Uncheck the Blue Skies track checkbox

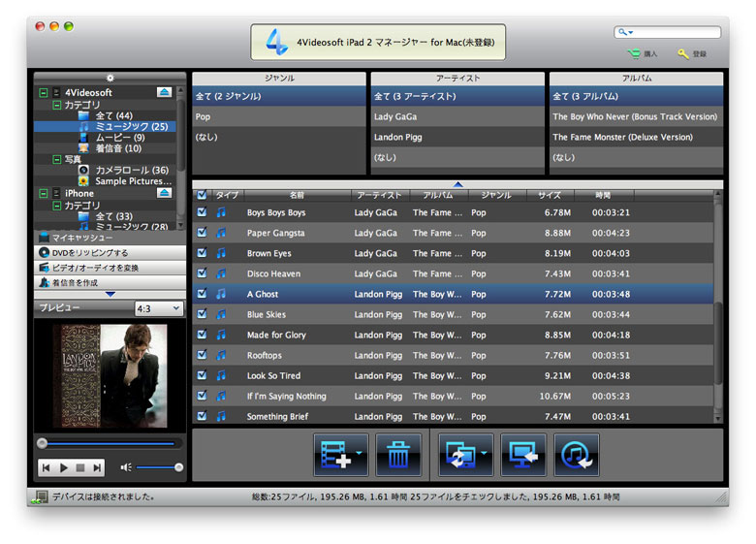[202, 314]
